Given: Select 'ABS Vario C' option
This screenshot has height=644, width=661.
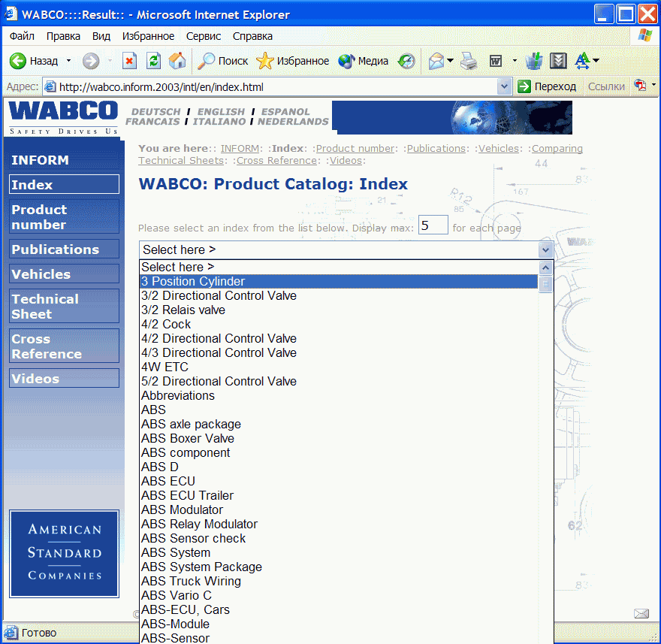Looking at the screenshot, I should 338,595.
